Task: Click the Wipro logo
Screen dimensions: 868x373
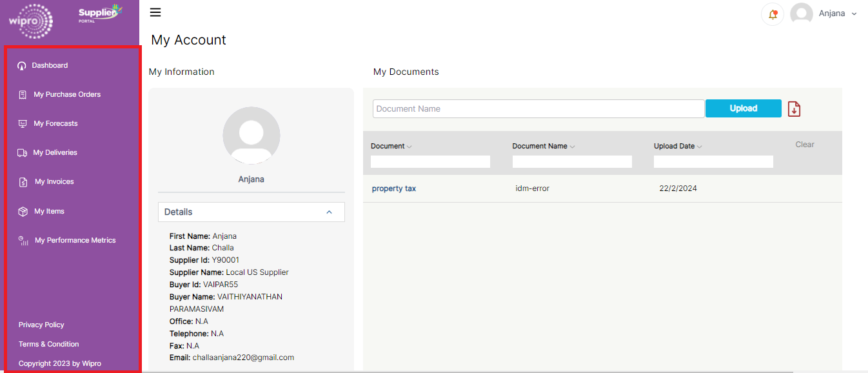Action: 31,21
